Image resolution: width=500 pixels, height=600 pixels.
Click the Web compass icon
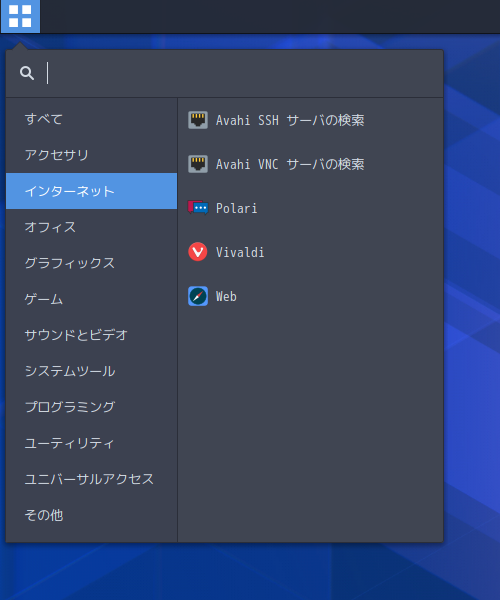coord(198,296)
